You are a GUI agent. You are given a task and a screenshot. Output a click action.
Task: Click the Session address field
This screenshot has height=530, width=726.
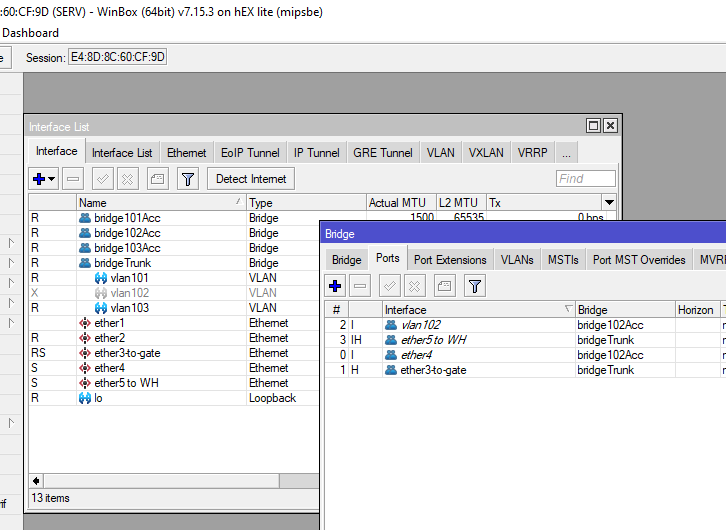click(118, 57)
